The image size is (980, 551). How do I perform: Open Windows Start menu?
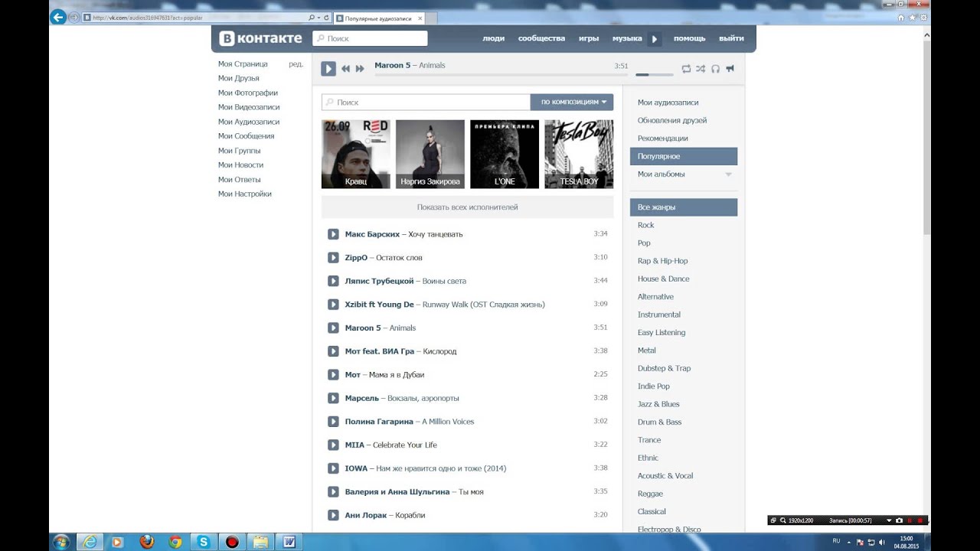(61, 542)
